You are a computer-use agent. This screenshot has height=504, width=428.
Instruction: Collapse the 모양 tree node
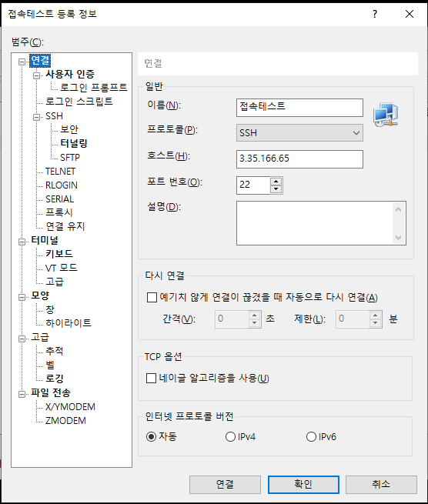click(x=22, y=297)
